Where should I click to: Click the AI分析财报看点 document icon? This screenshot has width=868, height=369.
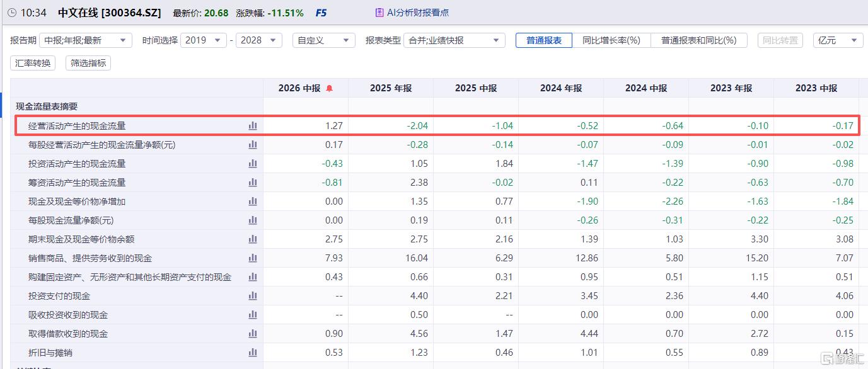point(379,13)
